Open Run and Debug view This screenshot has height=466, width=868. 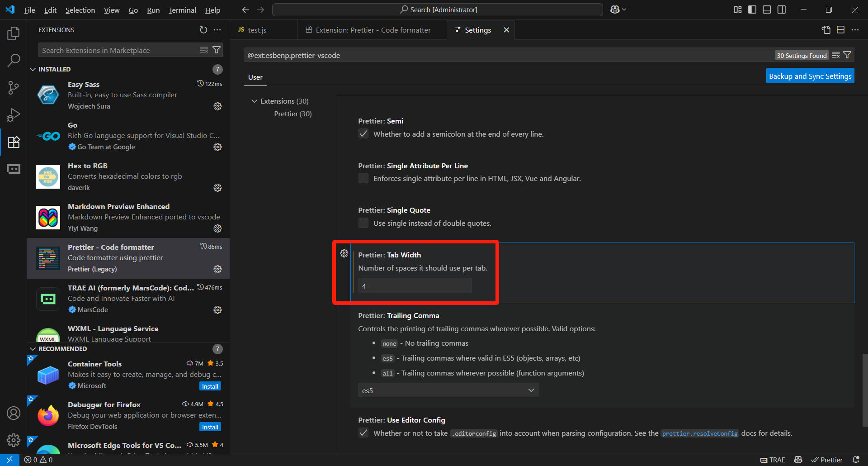click(14, 115)
